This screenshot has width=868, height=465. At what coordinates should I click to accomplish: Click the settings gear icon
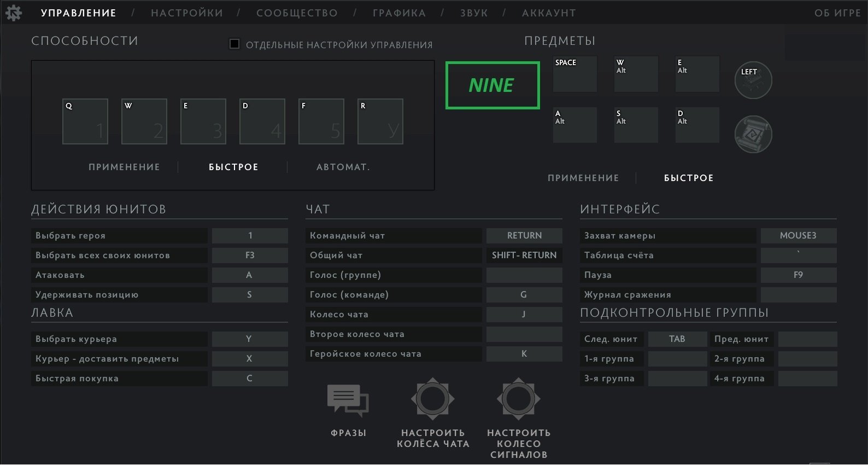[x=13, y=13]
